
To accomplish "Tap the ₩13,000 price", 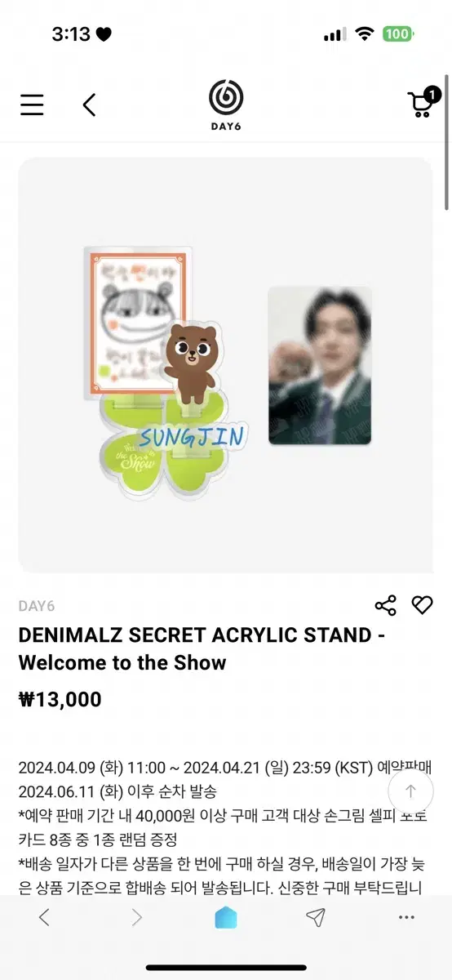I will [x=60, y=700].
